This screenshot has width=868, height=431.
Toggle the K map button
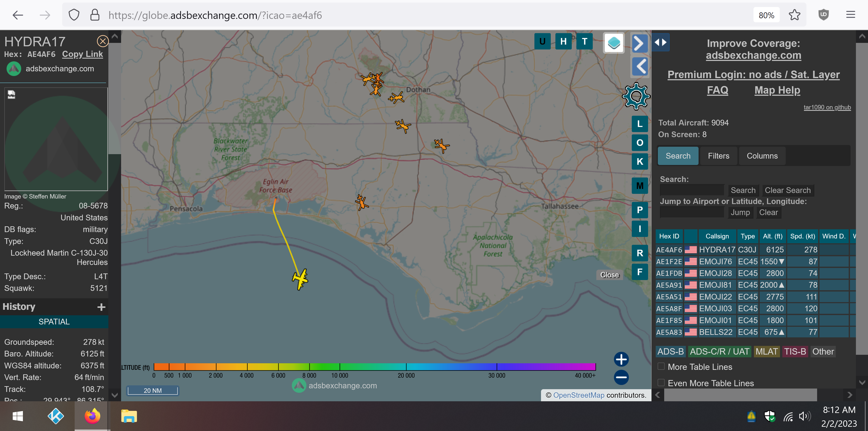tap(640, 162)
